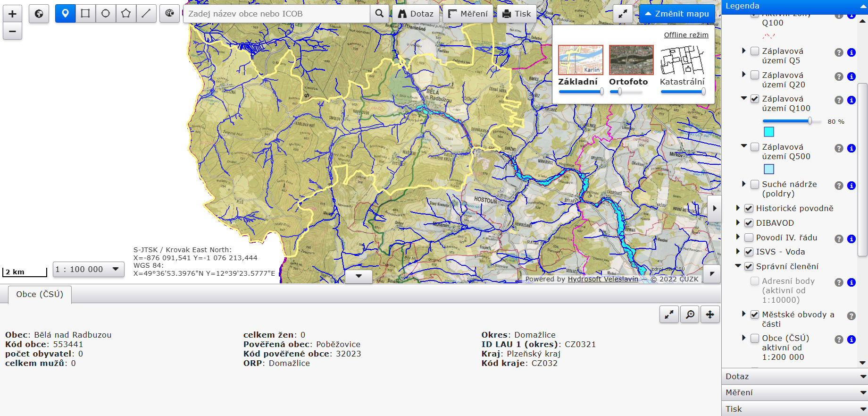Select the point marker selection tool

(x=65, y=14)
